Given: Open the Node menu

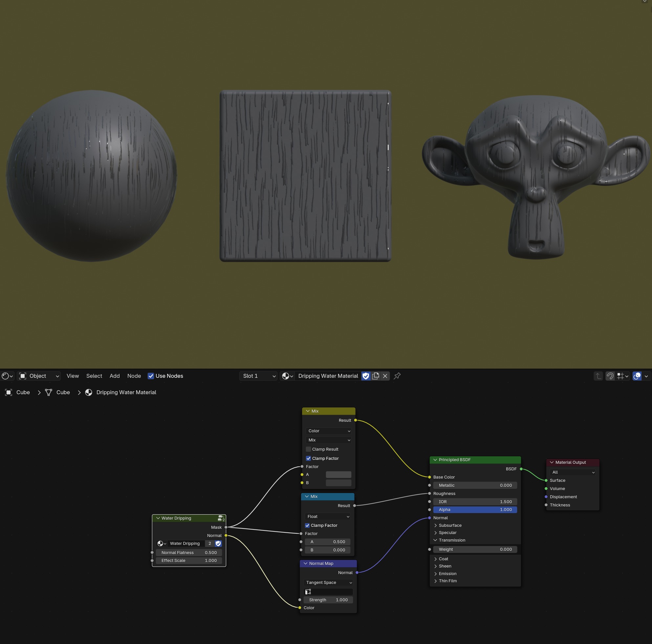Looking at the screenshot, I should 134,376.
